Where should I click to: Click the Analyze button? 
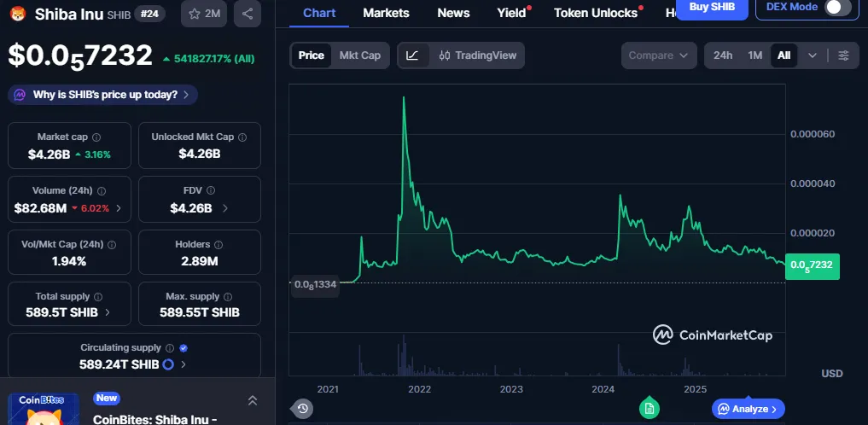pyautogui.click(x=747, y=409)
